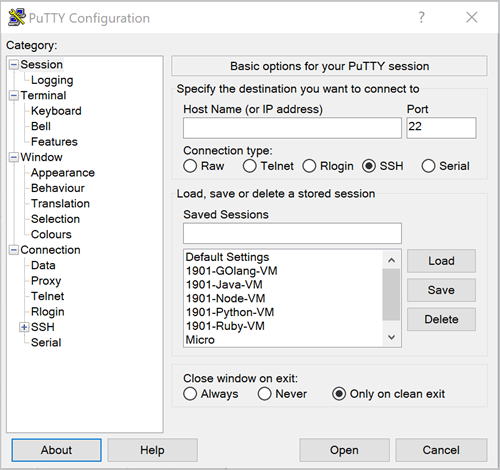Focus the Port input field
This screenshot has height=470, width=500.
click(x=441, y=128)
